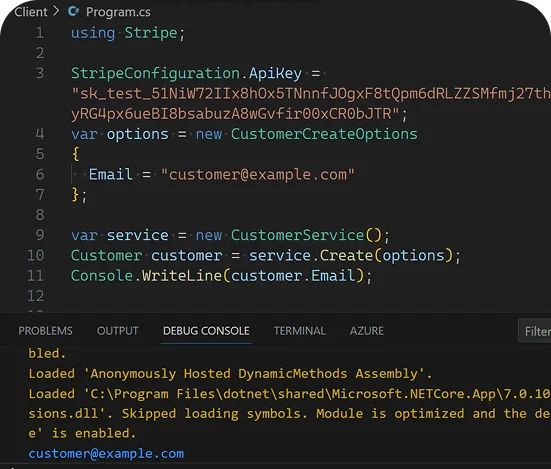The width and height of the screenshot is (551, 469).
Task: Open the Program.cs breadcrumb item
Action: [x=118, y=12]
